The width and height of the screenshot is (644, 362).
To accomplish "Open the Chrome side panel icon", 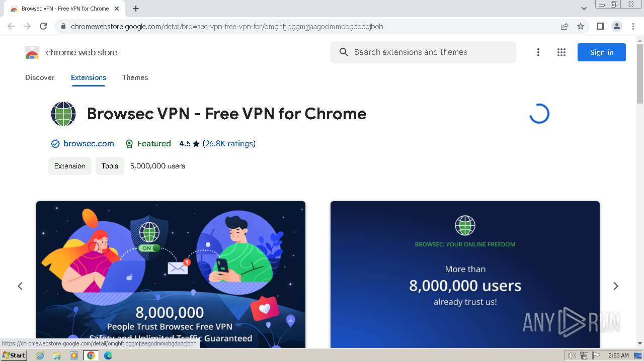I will (600, 26).
